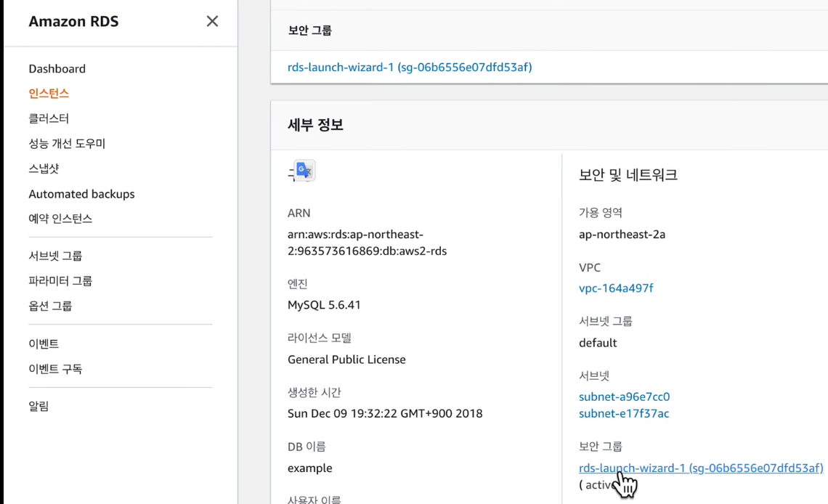This screenshot has height=504, width=828.
Task: Click the 세부 정보 section header
Action: point(315,125)
